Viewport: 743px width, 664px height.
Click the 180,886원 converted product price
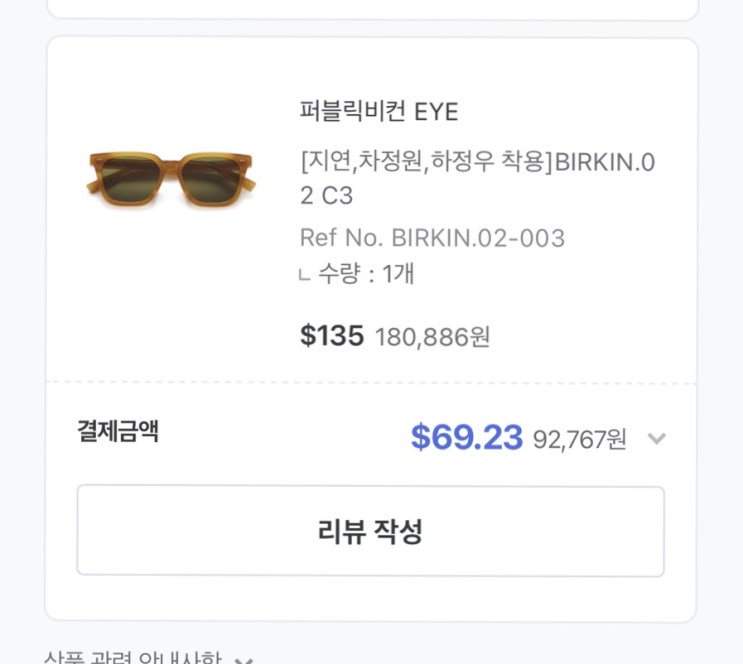click(432, 337)
